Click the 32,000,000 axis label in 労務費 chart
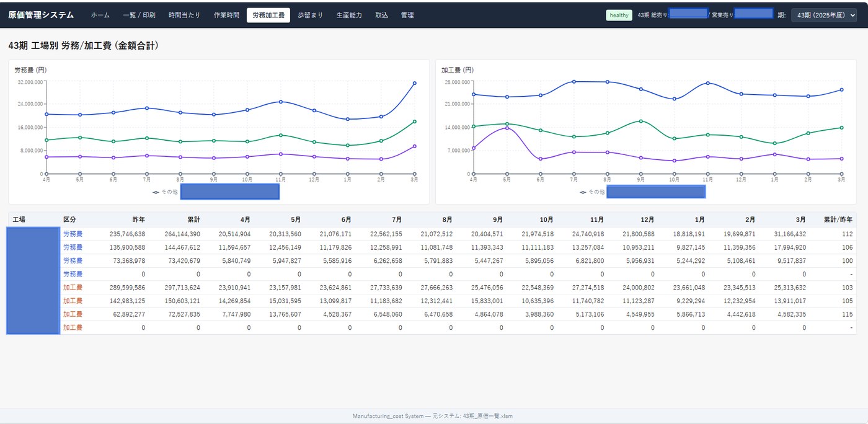The image size is (868, 424). tap(30, 81)
